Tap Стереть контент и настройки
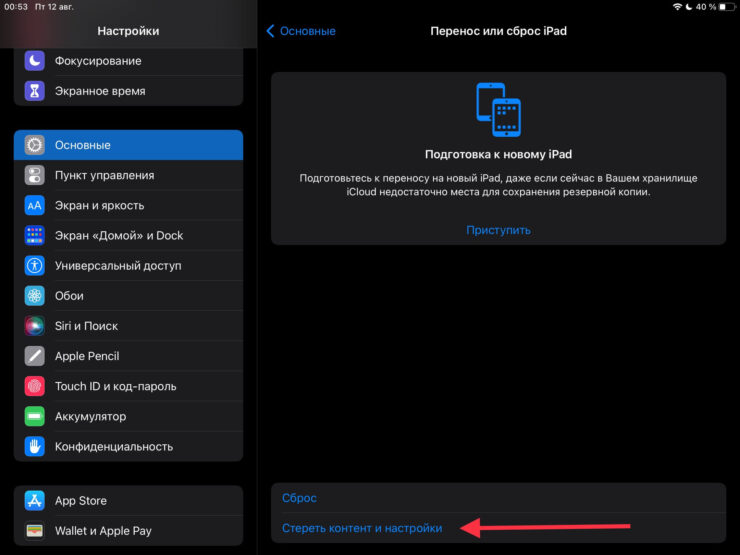740x555 pixels. pyautogui.click(x=362, y=528)
